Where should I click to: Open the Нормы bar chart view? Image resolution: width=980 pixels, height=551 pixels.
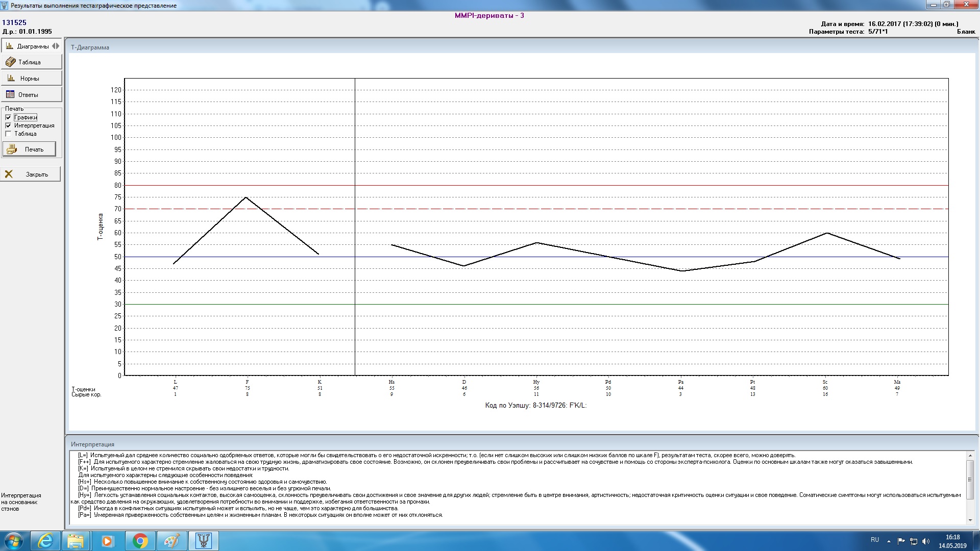(31, 79)
